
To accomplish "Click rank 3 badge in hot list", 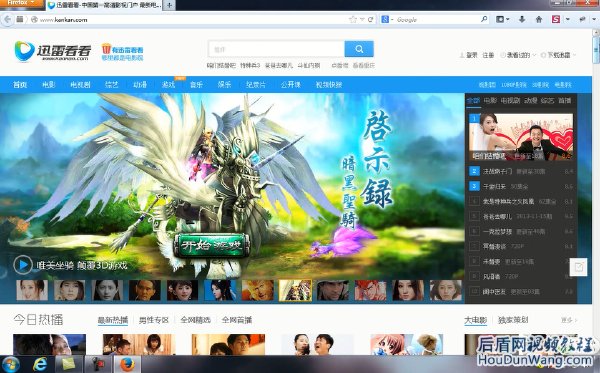I will point(474,186).
